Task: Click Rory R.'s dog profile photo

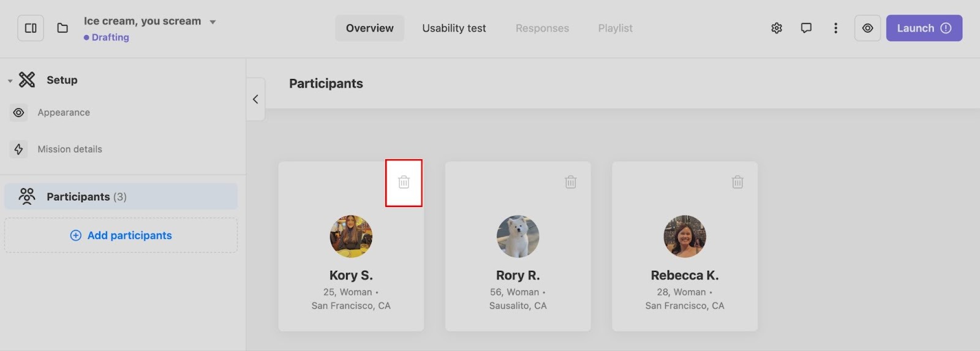Action: tap(518, 236)
